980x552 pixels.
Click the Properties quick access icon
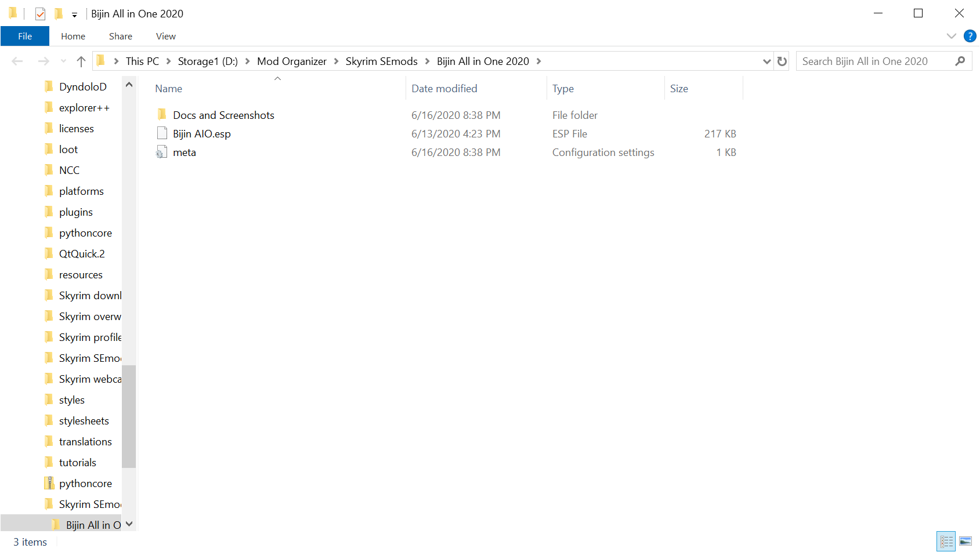click(x=40, y=13)
